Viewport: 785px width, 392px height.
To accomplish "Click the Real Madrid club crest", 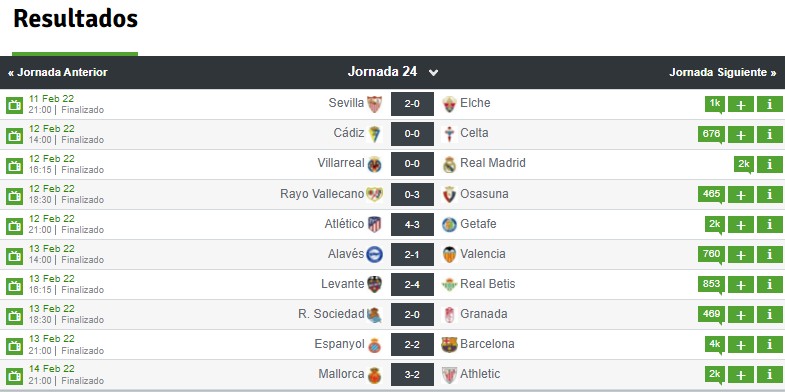I will pyautogui.click(x=449, y=164).
